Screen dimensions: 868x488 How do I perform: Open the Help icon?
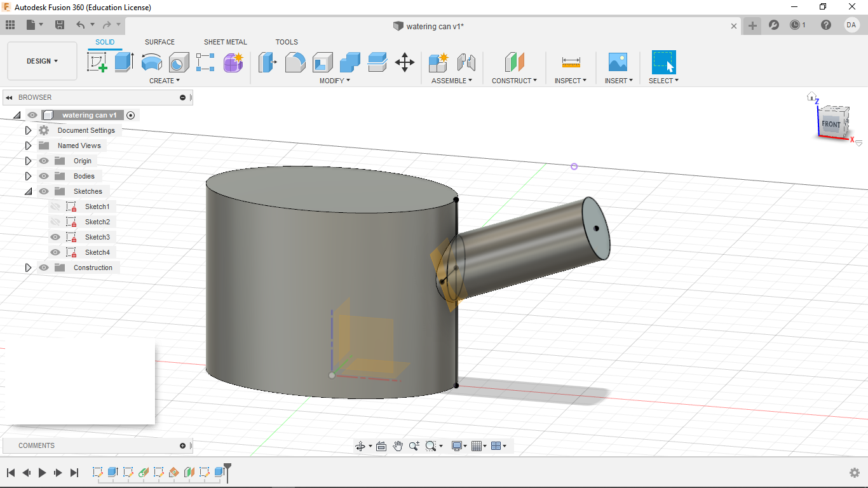pyautogui.click(x=826, y=25)
